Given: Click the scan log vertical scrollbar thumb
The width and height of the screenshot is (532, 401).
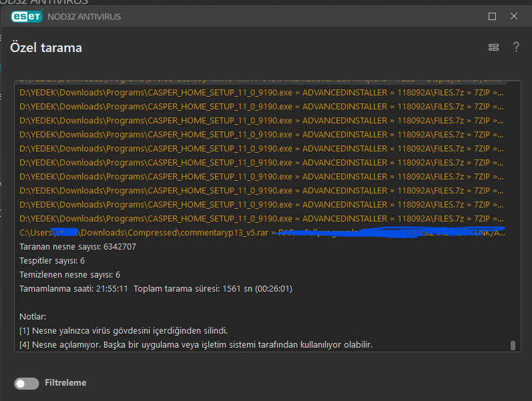Looking at the screenshot, I should [513, 346].
